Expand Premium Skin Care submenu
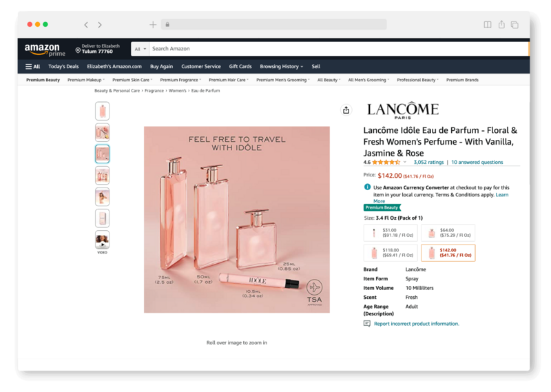Viewport: 551px width, 392px height. click(x=132, y=80)
